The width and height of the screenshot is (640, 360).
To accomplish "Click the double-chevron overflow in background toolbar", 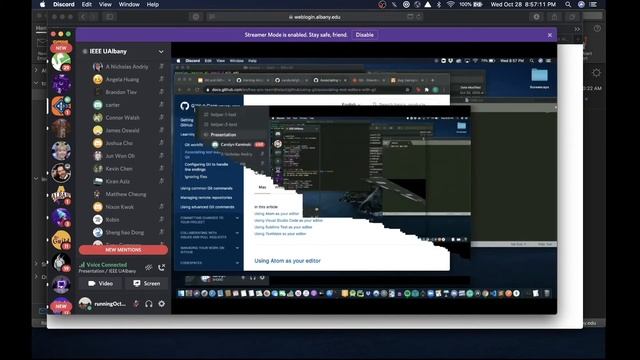I will (577, 29).
